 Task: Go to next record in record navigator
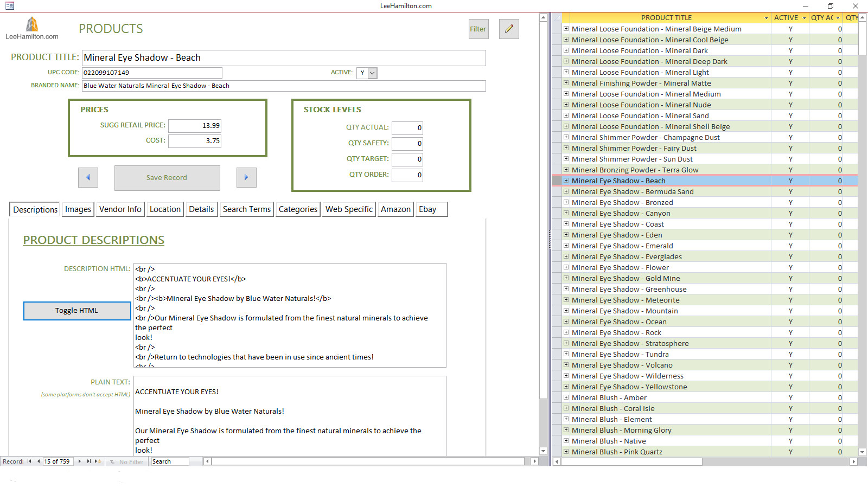point(80,461)
